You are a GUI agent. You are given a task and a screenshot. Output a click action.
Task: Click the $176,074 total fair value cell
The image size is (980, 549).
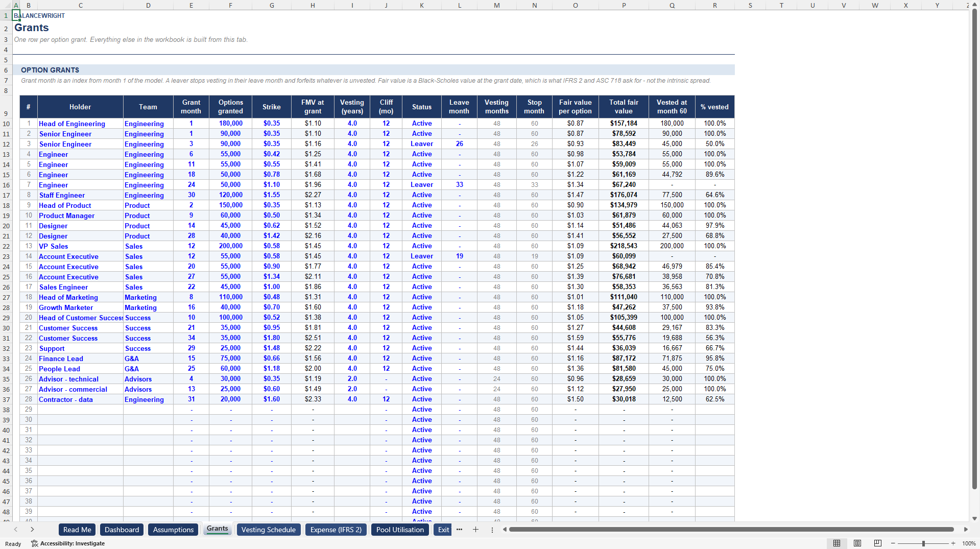[x=624, y=195]
